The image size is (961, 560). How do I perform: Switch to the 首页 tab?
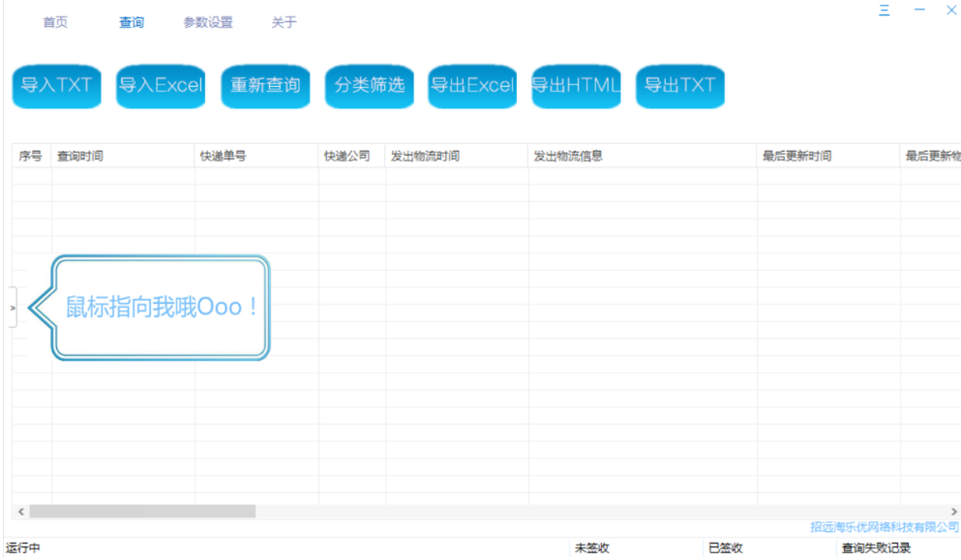pyautogui.click(x=55, y=22)
